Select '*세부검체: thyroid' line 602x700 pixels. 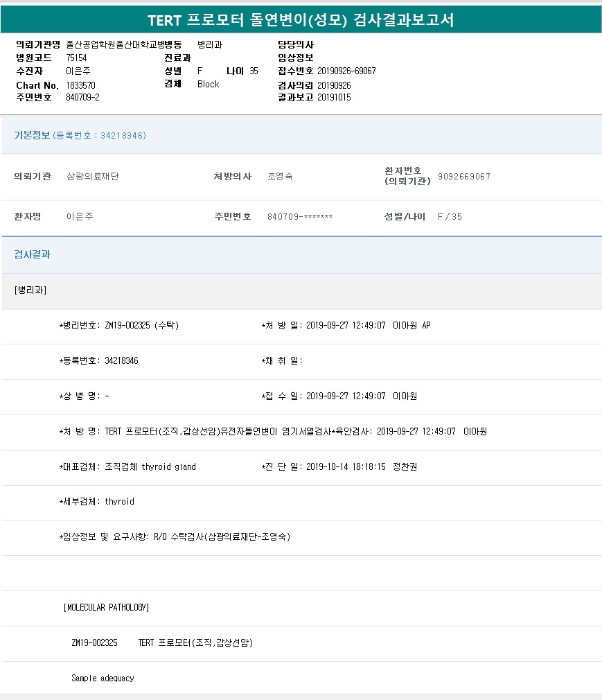tap(96, 501)
